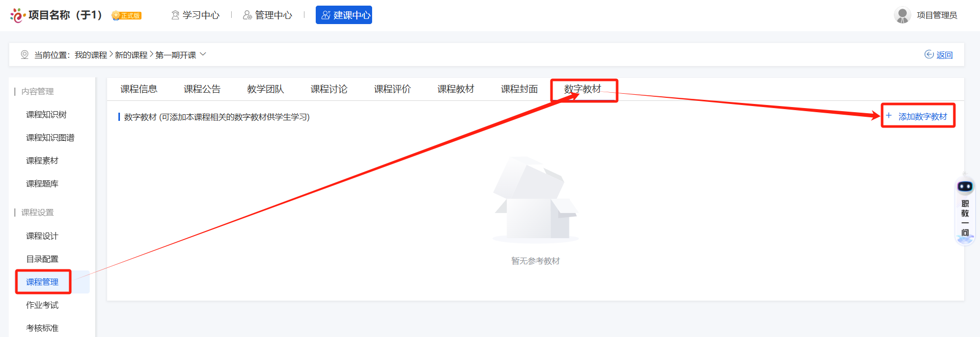
Task: Click the 项目名称（于1）title
Action: coord(65,15)
